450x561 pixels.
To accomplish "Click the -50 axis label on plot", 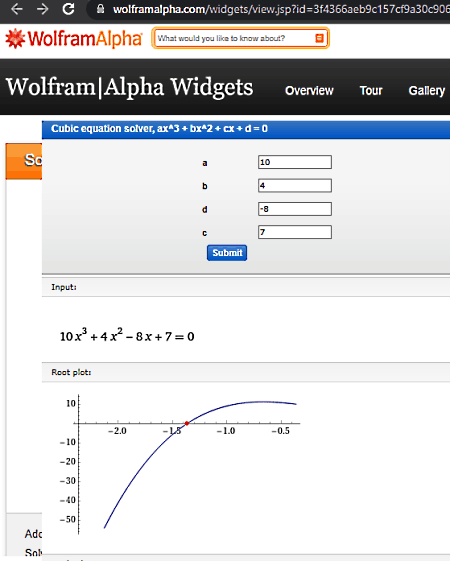I will tap(68, 519).
